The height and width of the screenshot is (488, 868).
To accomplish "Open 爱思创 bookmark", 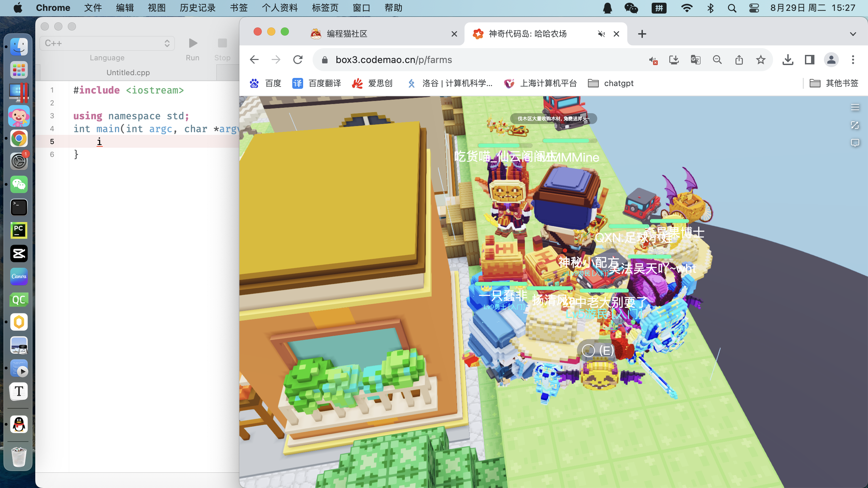I will tap(372, 83).
